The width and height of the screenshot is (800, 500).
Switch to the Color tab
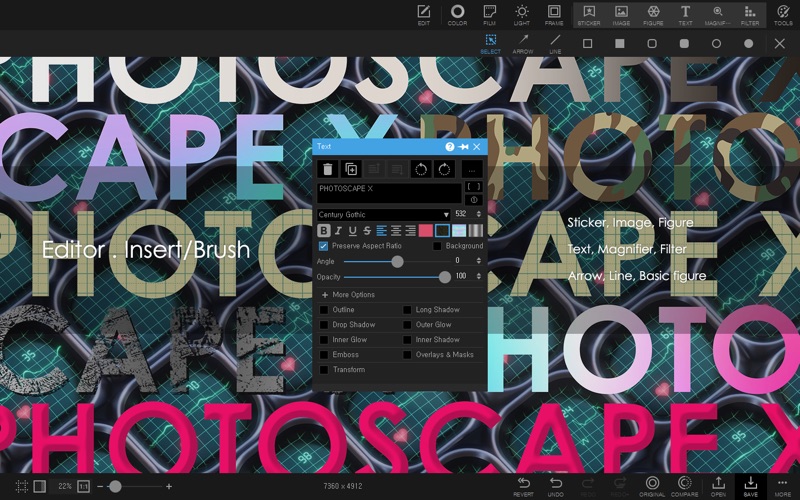pyautogui.click(x=457, y=14)
